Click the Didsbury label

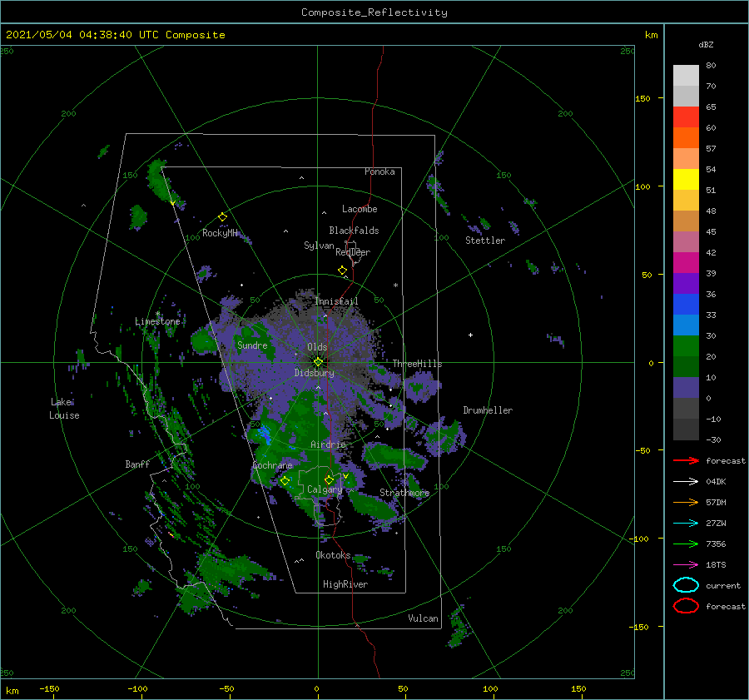pos(314,373)
